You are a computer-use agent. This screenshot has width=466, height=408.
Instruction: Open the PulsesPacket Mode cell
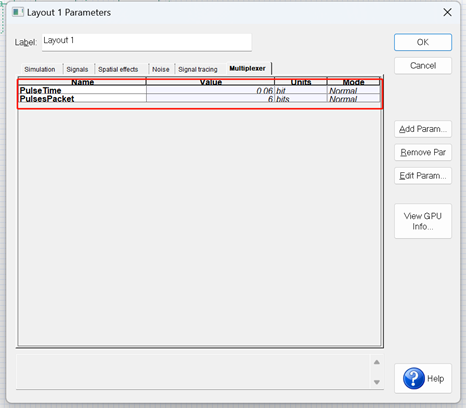click(353, 99)
